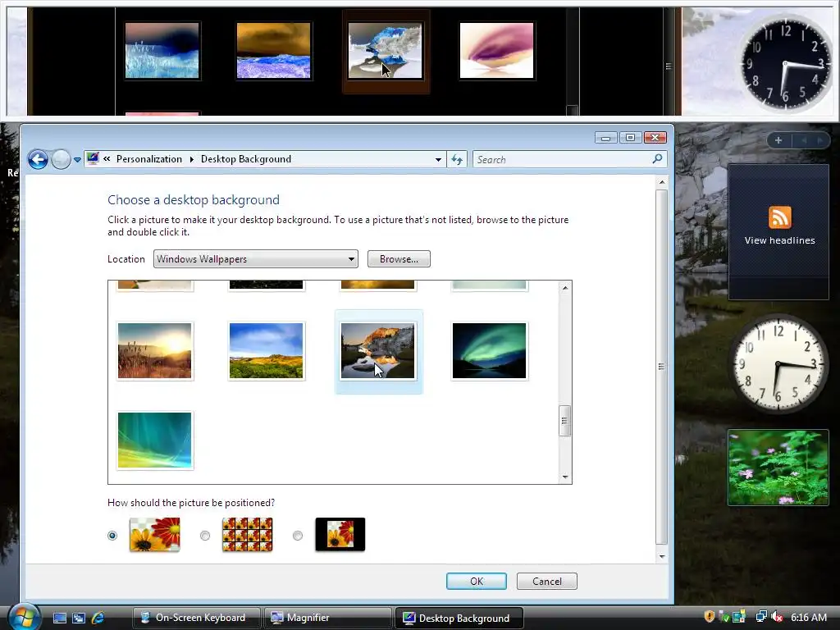The width and height of the screenshot is (840, 630).
Task: Click the sidebar previous page arrow
Action: [x=804, y=140]
